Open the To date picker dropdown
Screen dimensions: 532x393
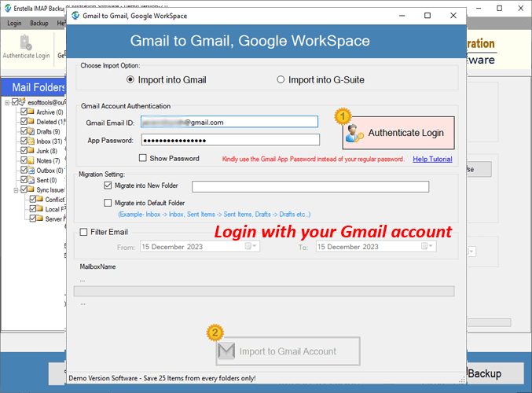tap(427, 246)
